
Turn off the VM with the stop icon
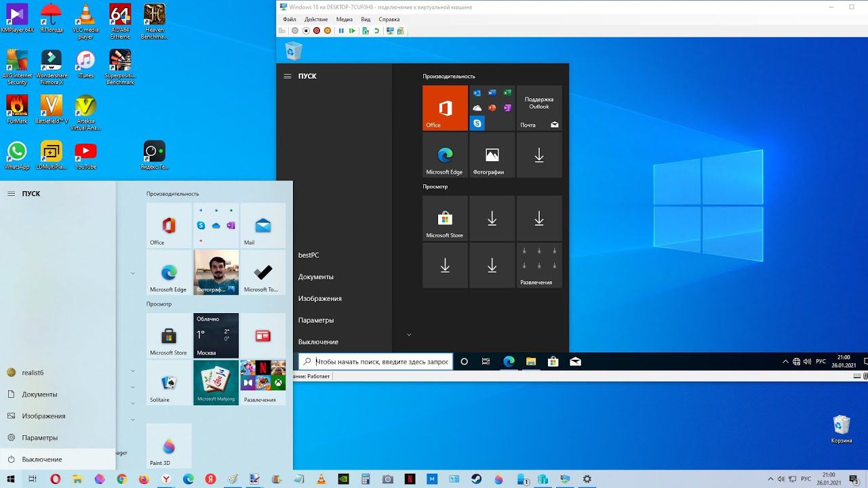coord(306,30)
